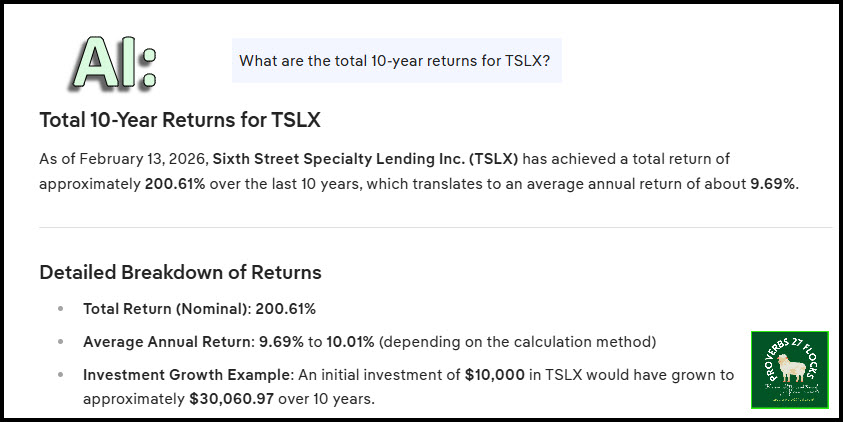Click the bullet dot beside Investment Growth Example
843x422 pixels.
click(x=62, y=376)
